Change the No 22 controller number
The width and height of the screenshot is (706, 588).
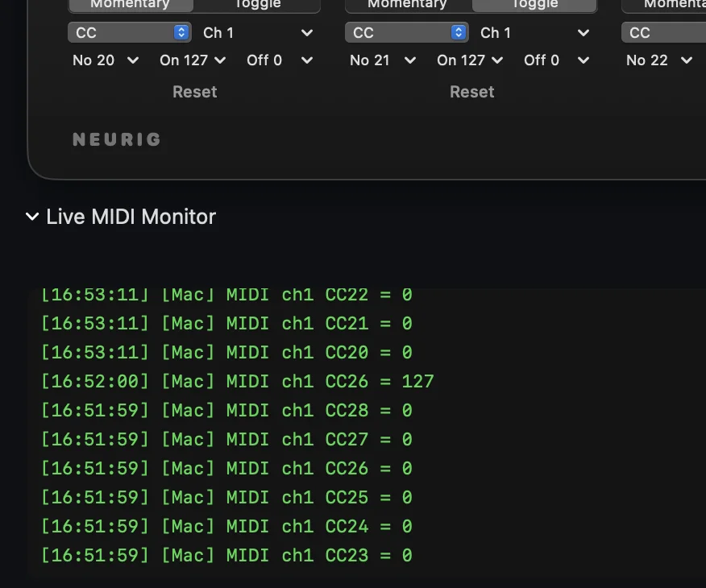point(659,60)
